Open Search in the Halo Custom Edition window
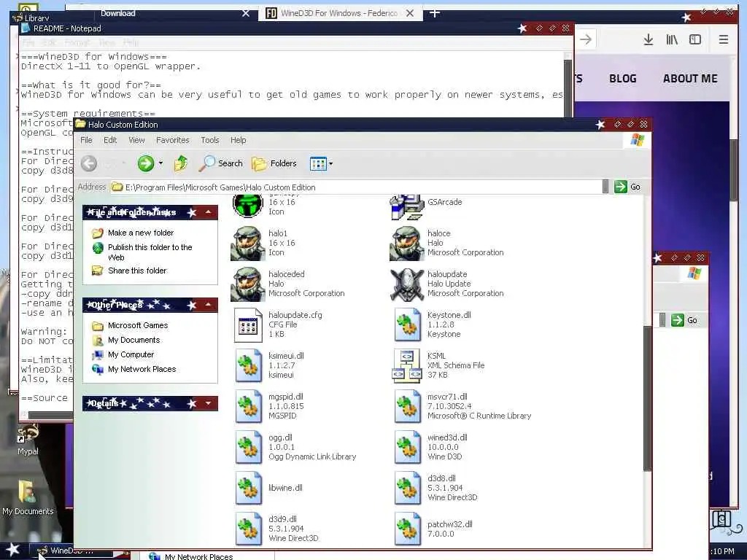Viewport: 747px width, 560px height. [x=220, y=163]
